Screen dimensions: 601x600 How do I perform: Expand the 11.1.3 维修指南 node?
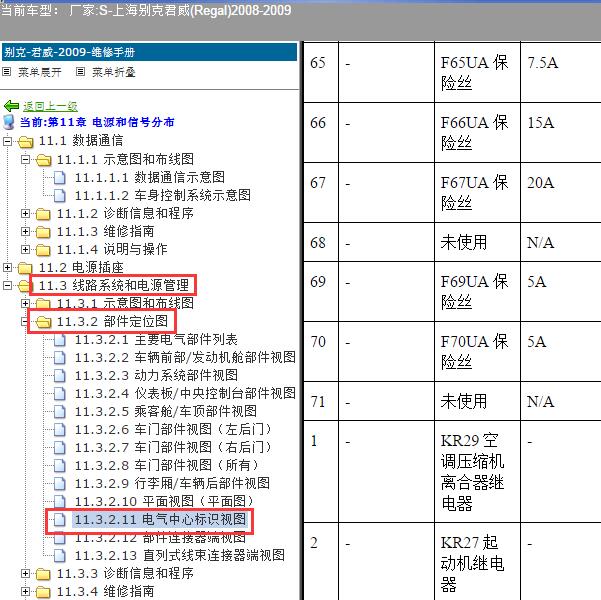coord(25,231)
